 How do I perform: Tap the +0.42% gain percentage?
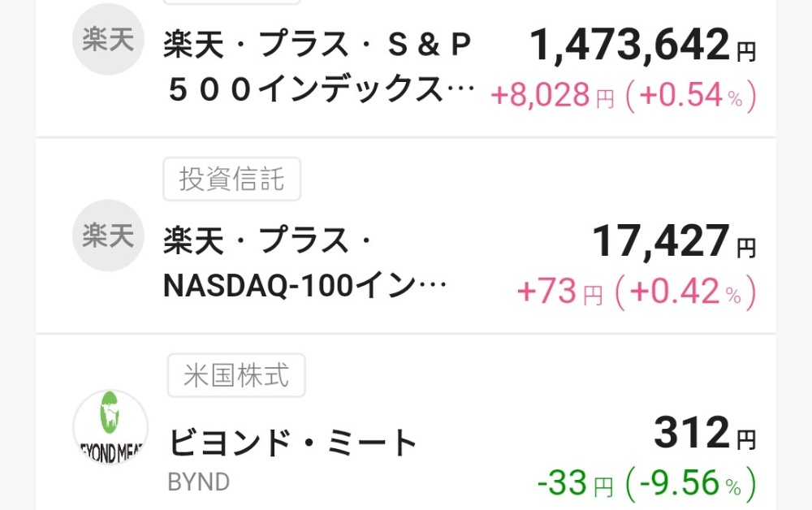(x=685, y=292)
